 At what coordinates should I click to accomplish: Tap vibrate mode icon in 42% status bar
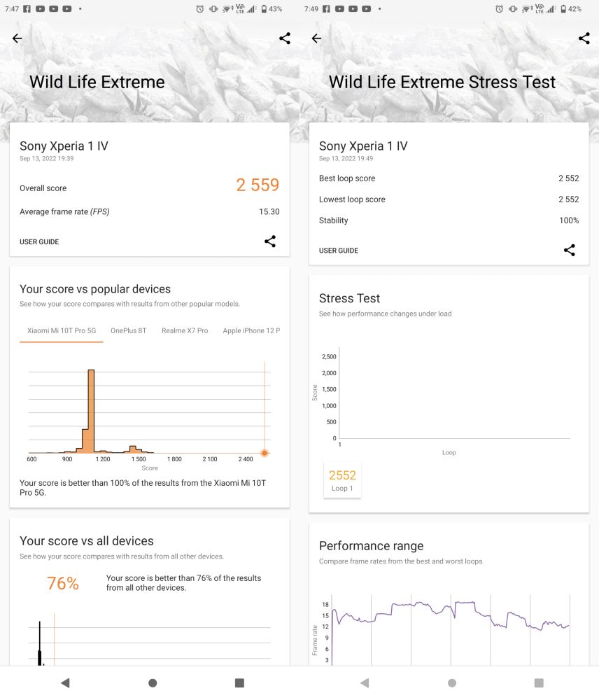click(514, 8)
